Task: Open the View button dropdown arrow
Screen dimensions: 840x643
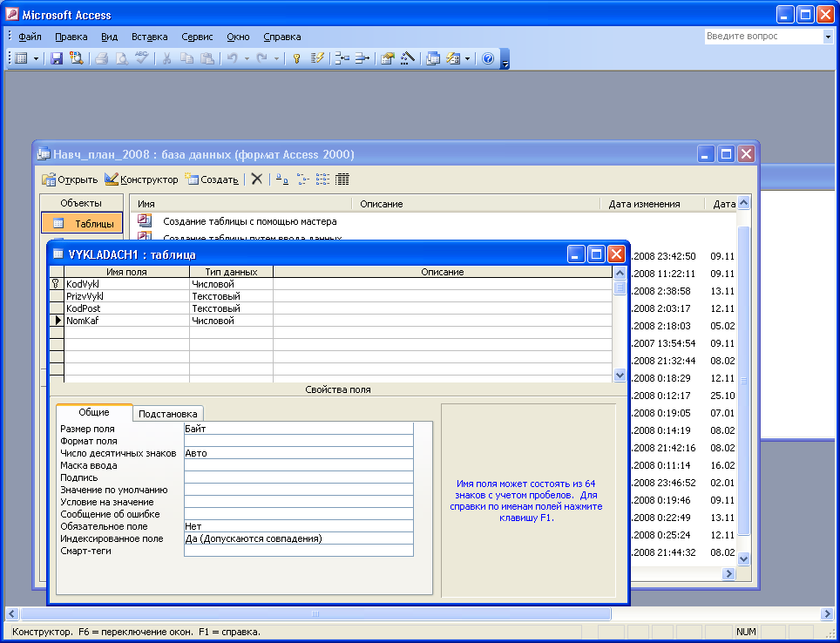Action: [36, 58]
